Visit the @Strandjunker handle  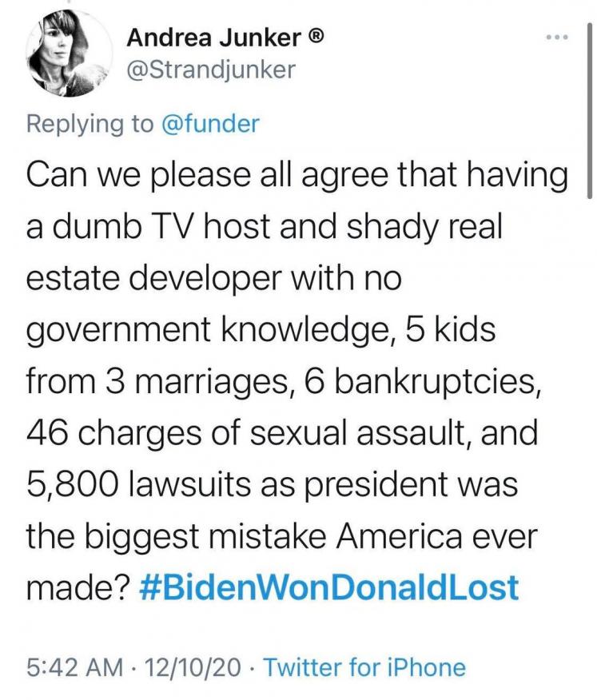[x=212, y=70]
